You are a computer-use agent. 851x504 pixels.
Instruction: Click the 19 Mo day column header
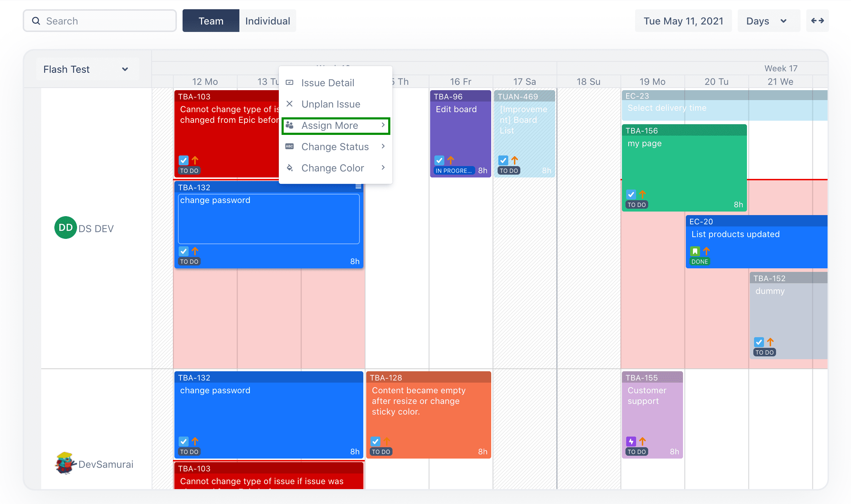click(x=652, y=82)
